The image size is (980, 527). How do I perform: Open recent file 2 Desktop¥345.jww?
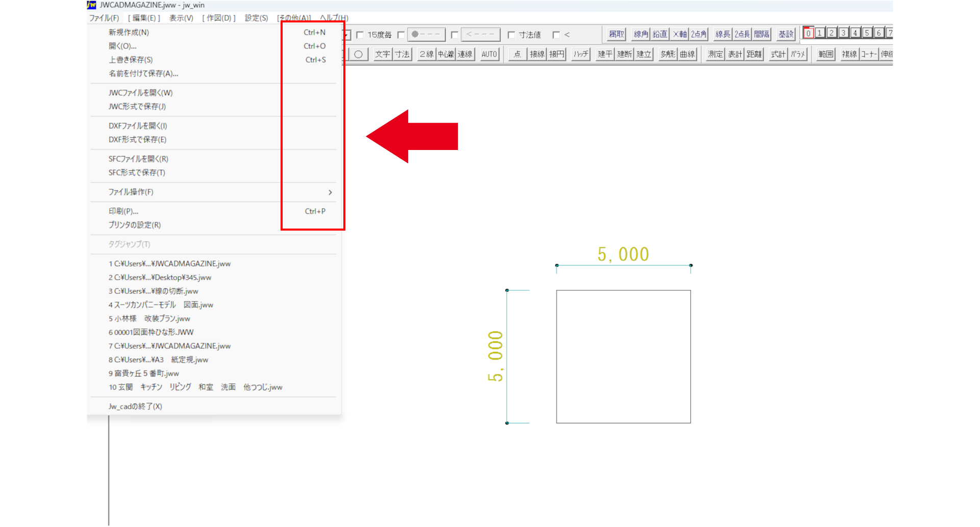click(160, 278)
